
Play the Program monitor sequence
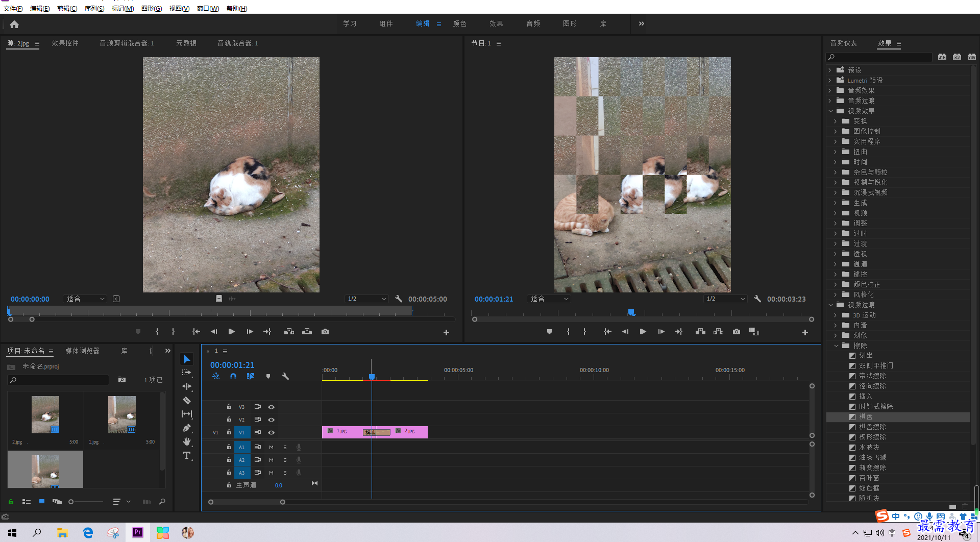[643, 332]
